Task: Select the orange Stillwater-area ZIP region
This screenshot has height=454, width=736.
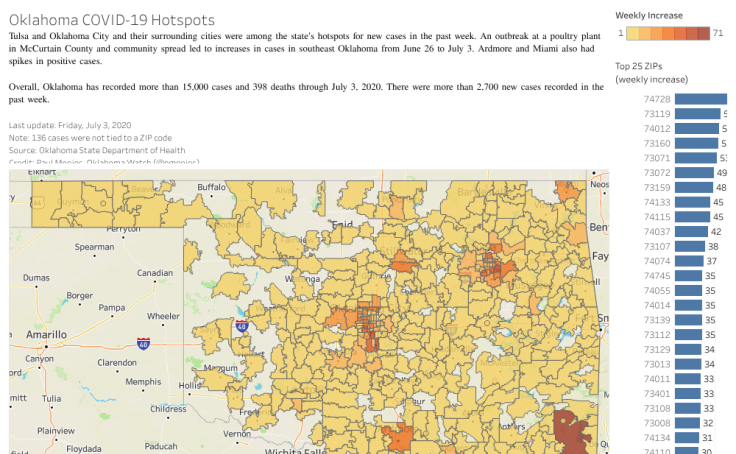Action: click(403, 263)
